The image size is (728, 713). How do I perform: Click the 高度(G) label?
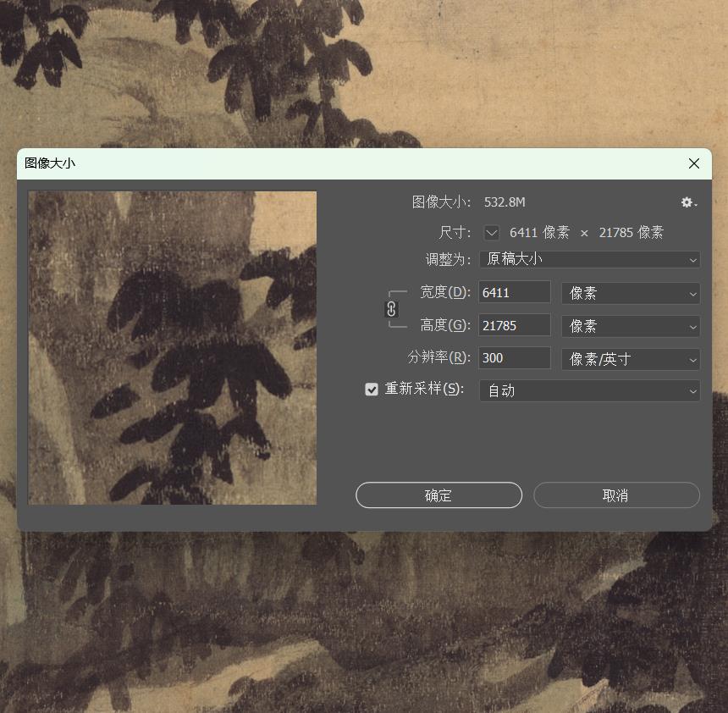point(445,325)
